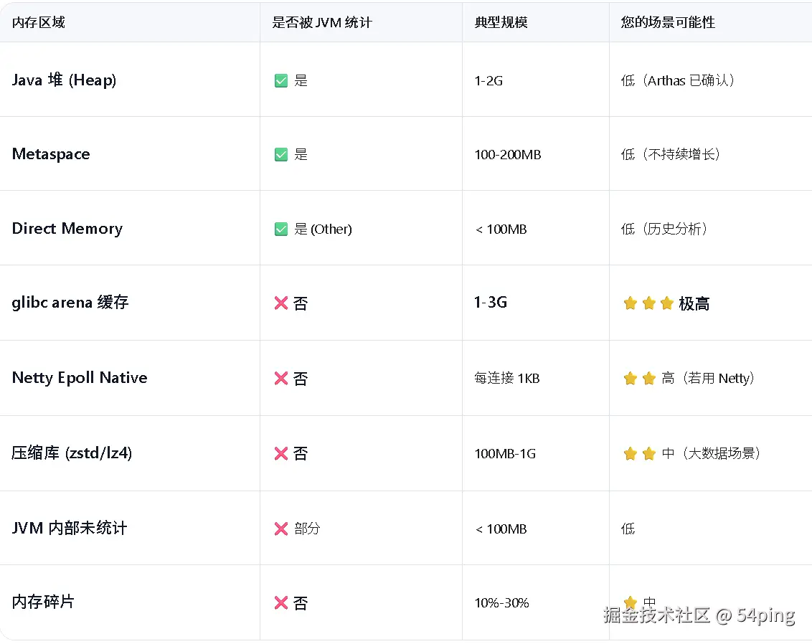Click the 掘金技术社区 @ 54ping watermark
812x644 pixels.
pyautogui.click(x=699, y=615)
